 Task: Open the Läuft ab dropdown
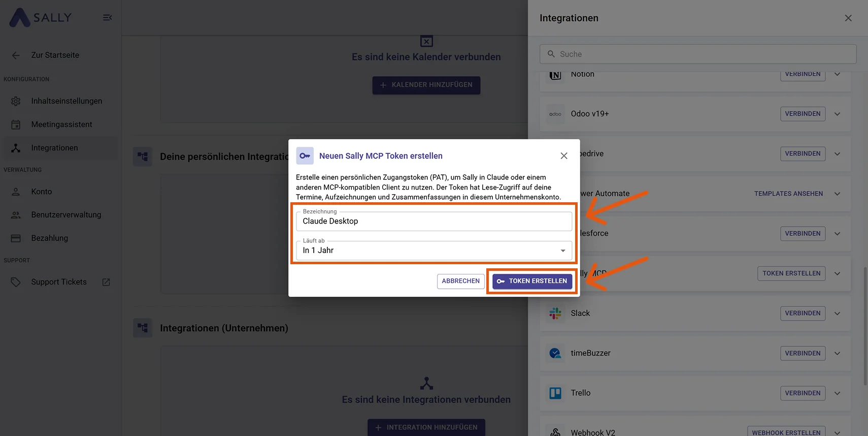tap(434, 251)
